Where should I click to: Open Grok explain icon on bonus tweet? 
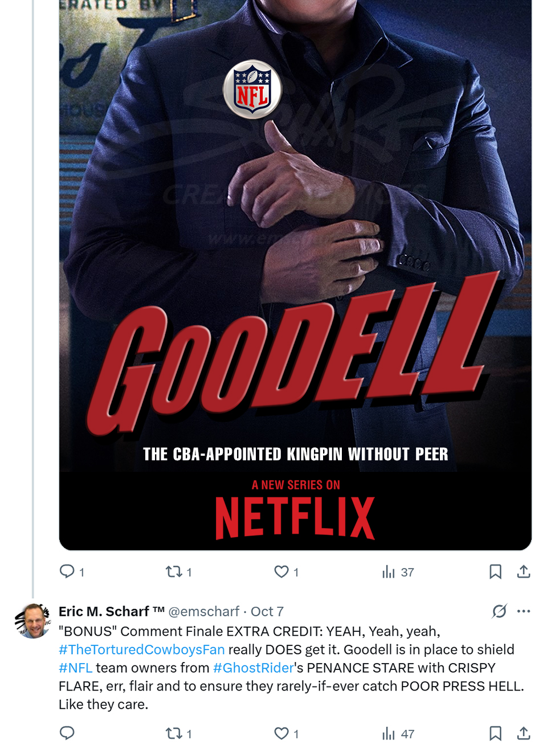(499, 611)
